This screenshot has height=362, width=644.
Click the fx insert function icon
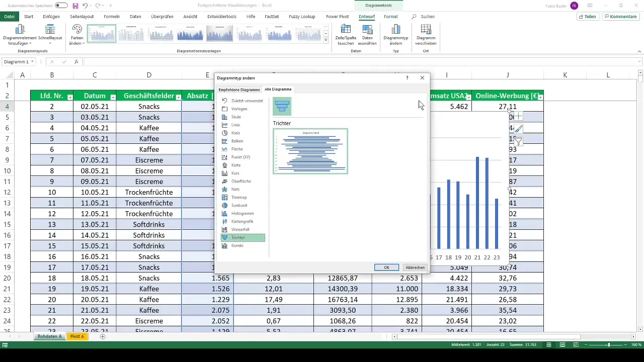[76, 62]
